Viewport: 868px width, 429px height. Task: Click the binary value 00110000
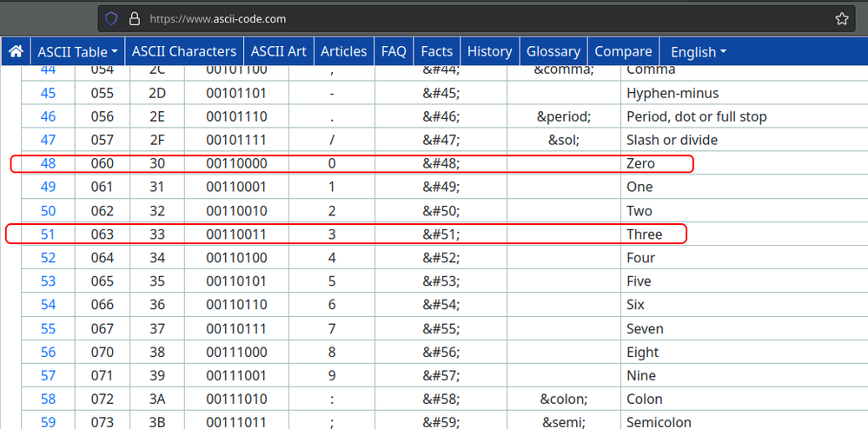236,163
